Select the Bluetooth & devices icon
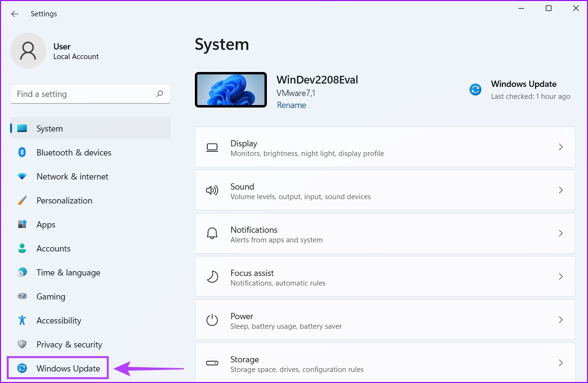Screen dimensions: 588x383 (23, 152)
